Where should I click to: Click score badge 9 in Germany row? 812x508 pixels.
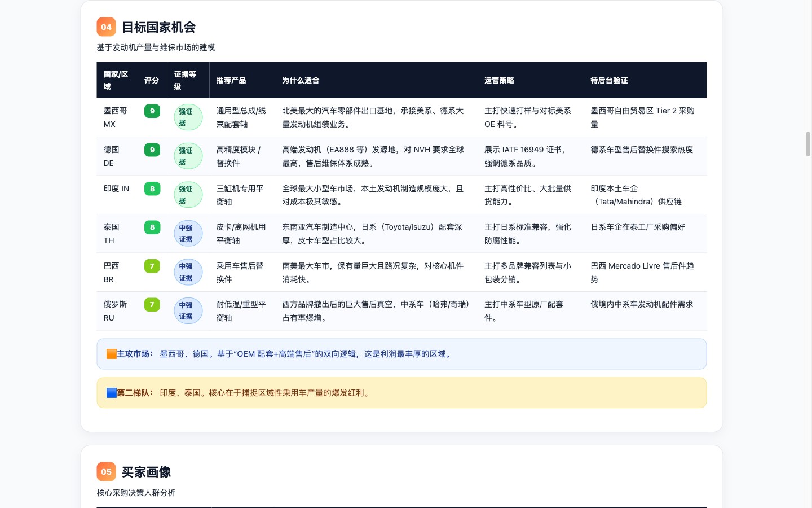point(152,150)
